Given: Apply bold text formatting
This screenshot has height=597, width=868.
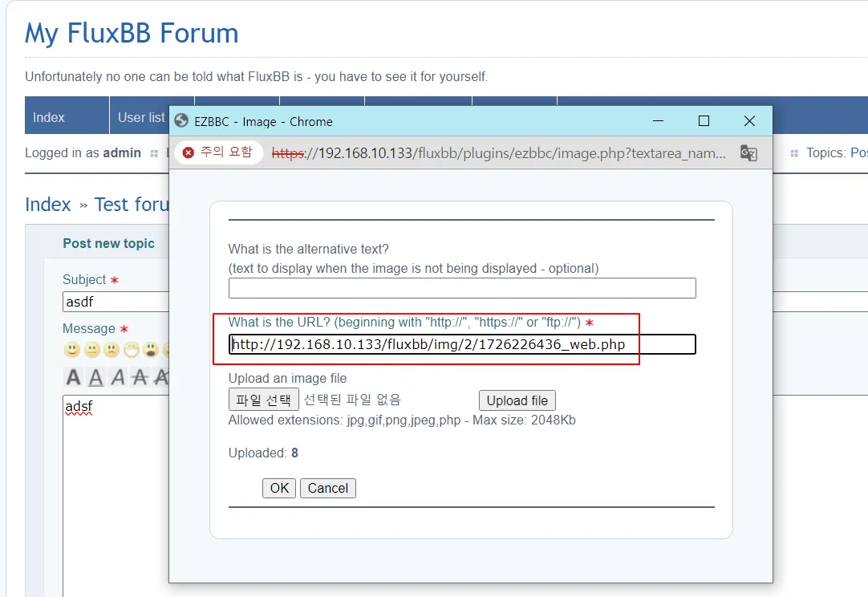Looking at the screenshot, I should click(73, 377).
